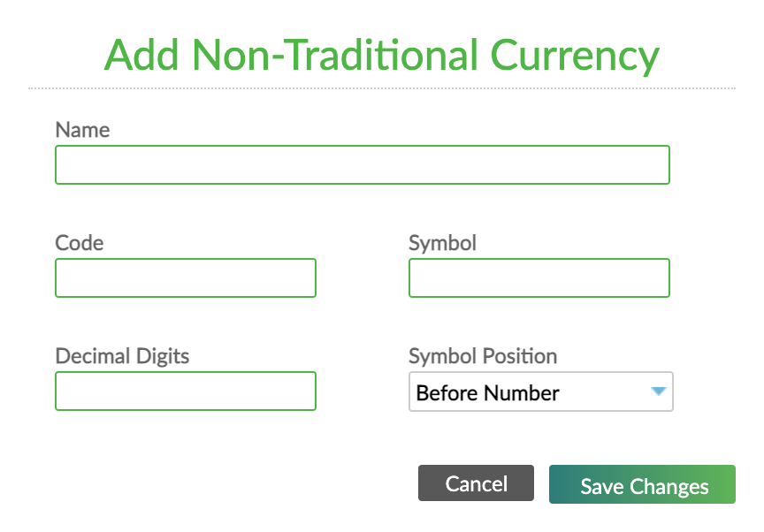Select the Symbol input field

coord(539,277)
